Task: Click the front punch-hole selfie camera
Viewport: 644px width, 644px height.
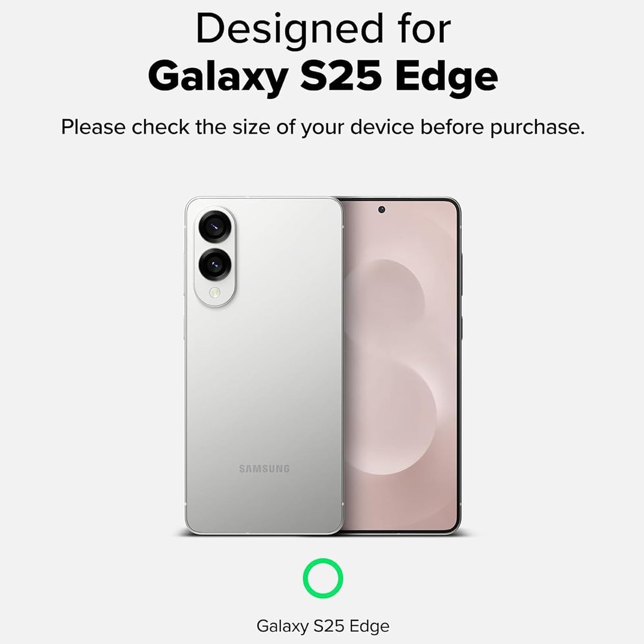Action: (381, 209)
